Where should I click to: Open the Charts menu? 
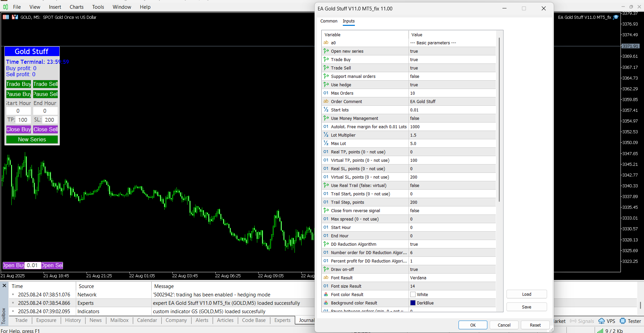tap(76, 7)
